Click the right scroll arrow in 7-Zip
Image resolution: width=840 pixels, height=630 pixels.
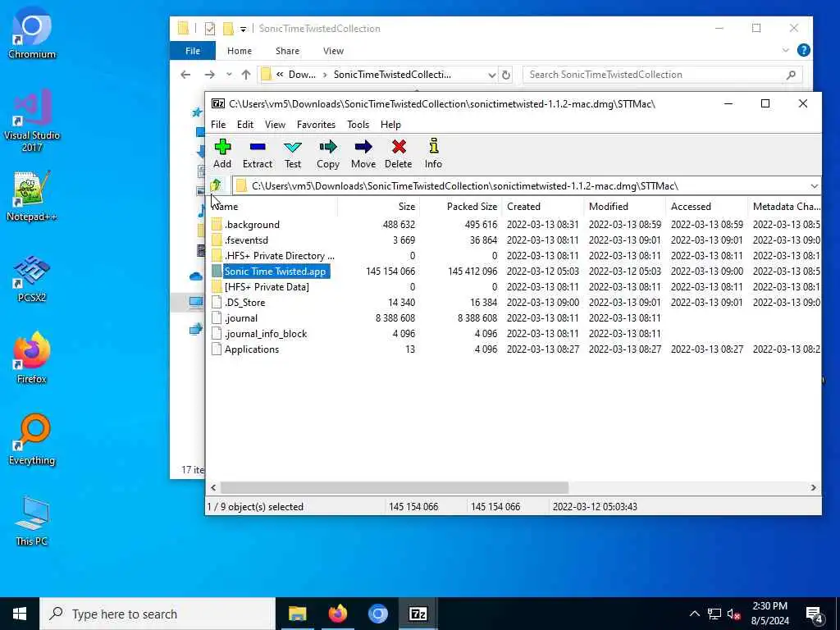click(813, 487)
